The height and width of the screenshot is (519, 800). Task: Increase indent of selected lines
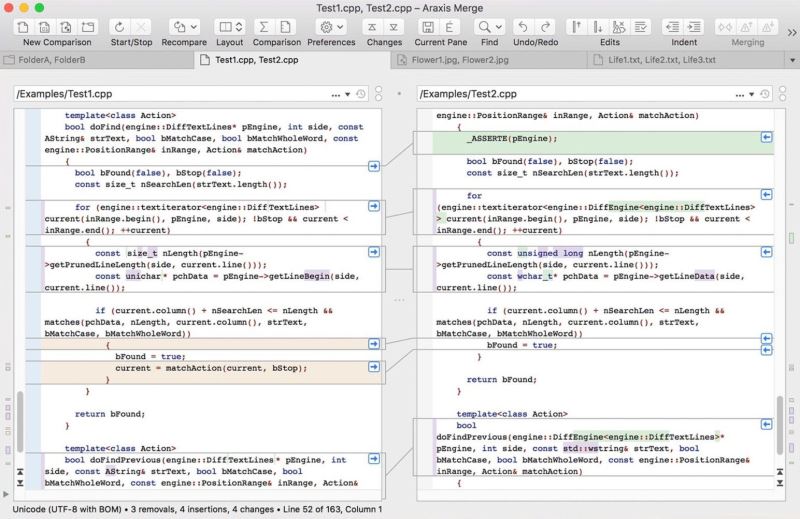[x=694, y=27]
